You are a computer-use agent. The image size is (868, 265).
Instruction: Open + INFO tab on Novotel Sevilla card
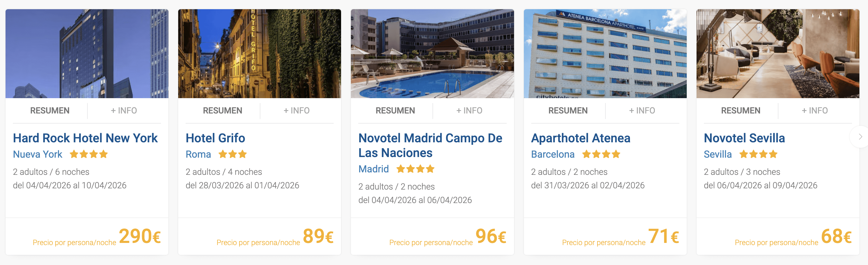coord(815,111)
